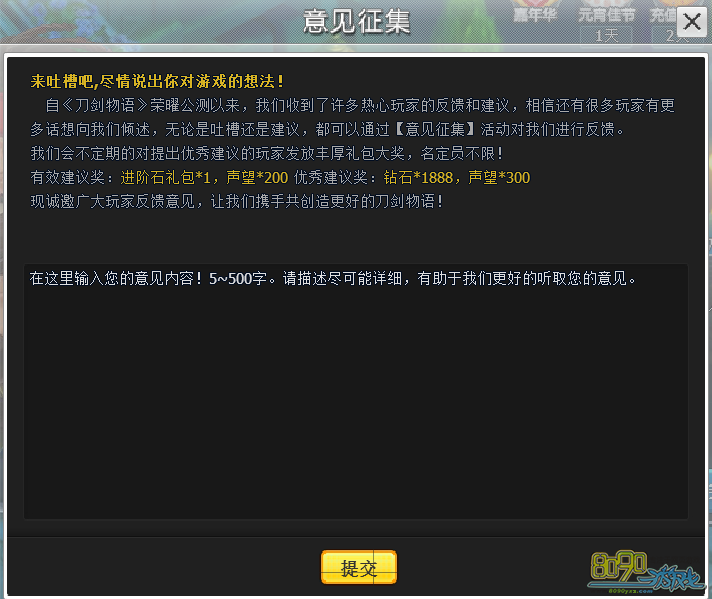Click the 5~500字 placeholder hint text
The width and height of the screenshot is (712, 599).
tap(238, 278)
